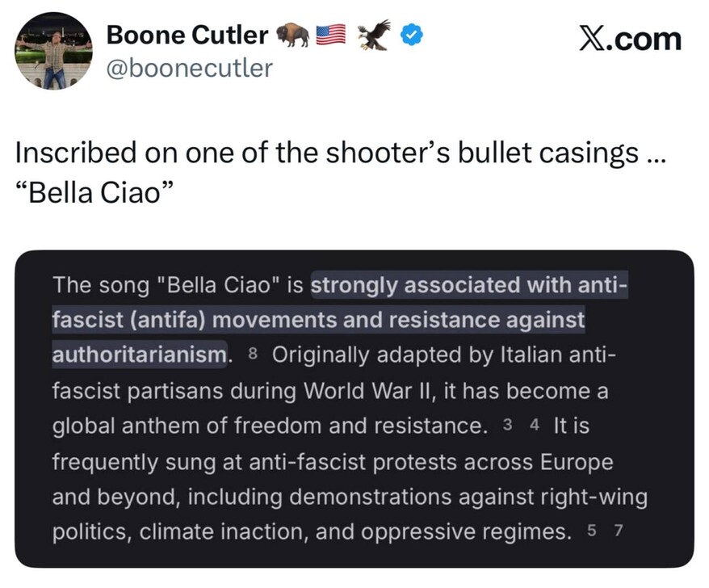The image size is (709, 588).
Task: Open the @boonecutler handle link
Action: coord(190,69)
